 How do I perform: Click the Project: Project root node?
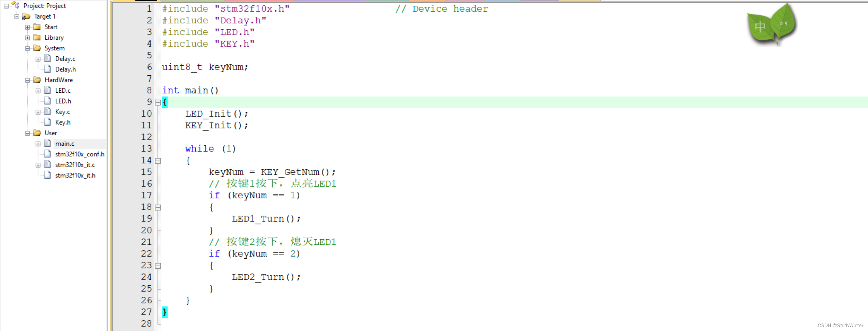pyautogui.click(x=44, y=5)
